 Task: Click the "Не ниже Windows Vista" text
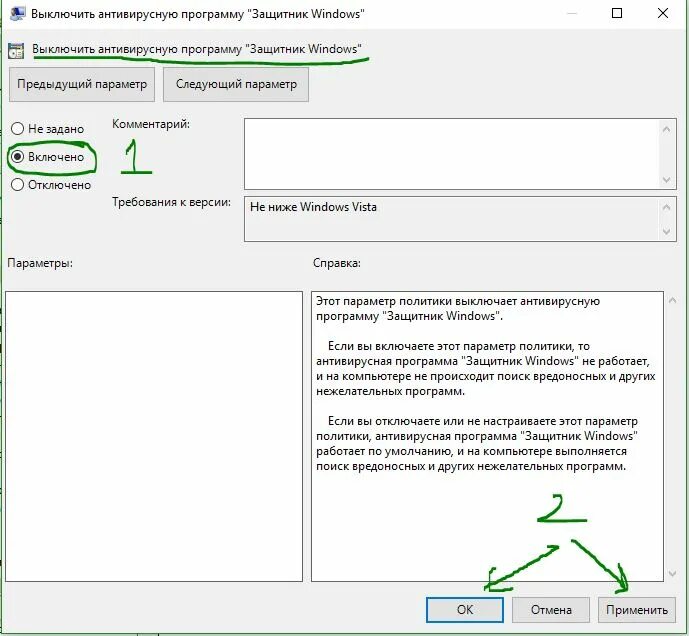[313, 207]
